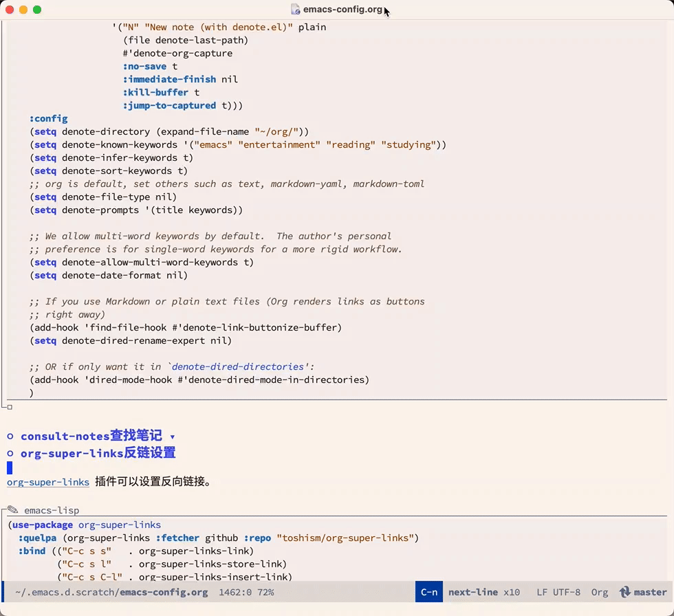The image size is (674, 616).
Task: Click the 插件可以设置反向链接 description text
Action: 153,481
